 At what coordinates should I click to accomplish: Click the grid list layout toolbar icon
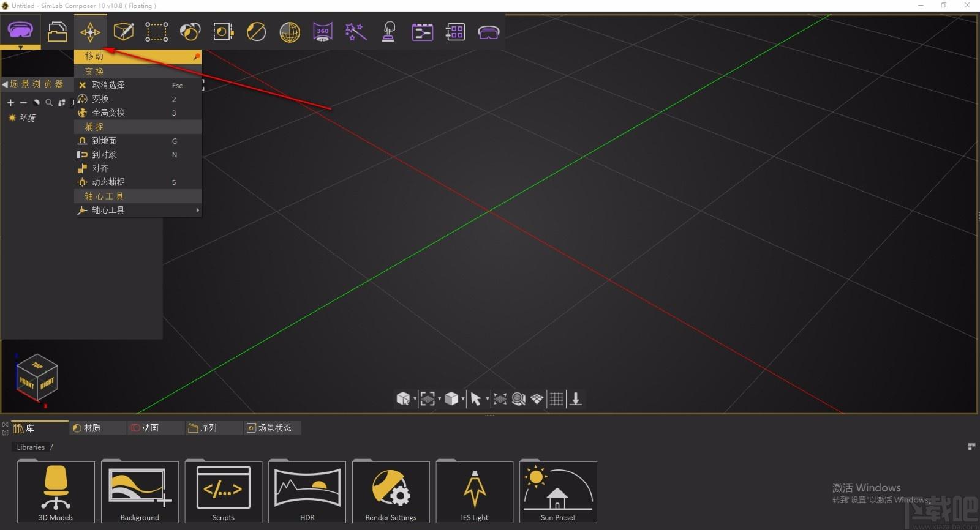[x=455, y=32]
